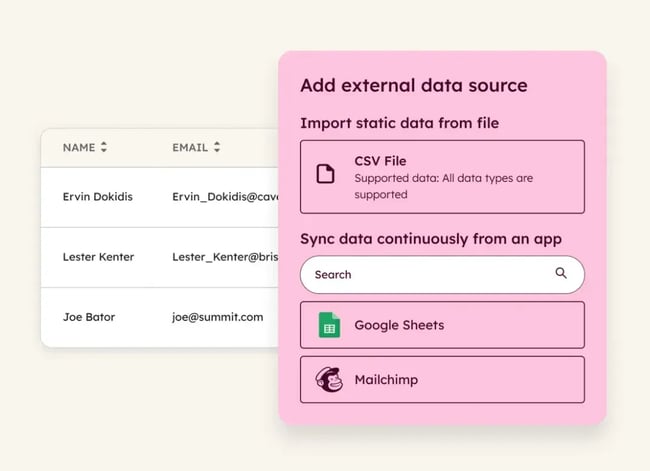Select Google Sheets as data source

click(442, 325)
